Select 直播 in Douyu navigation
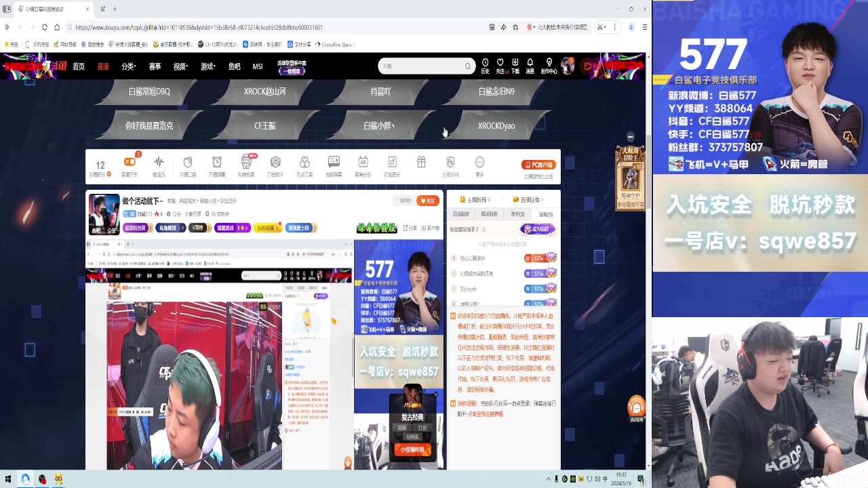 click(x=103, y=66)
